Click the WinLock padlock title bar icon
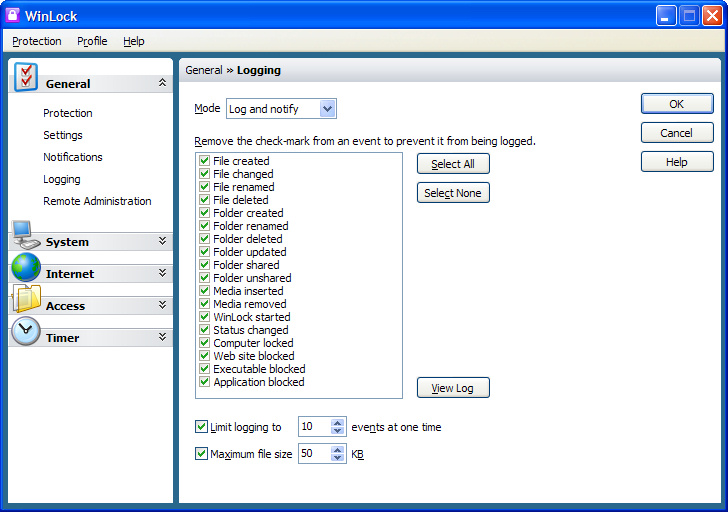728x512 pixels. (13, 15)
